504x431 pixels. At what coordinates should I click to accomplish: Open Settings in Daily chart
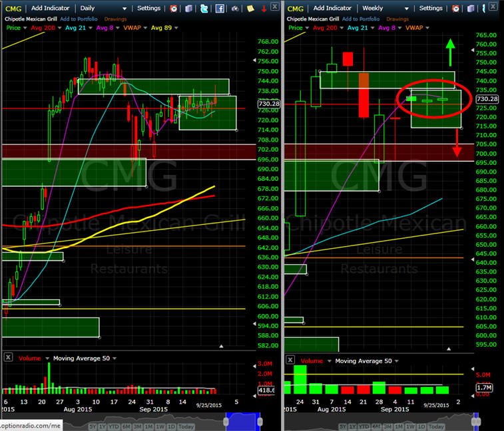tap(149, 9)
